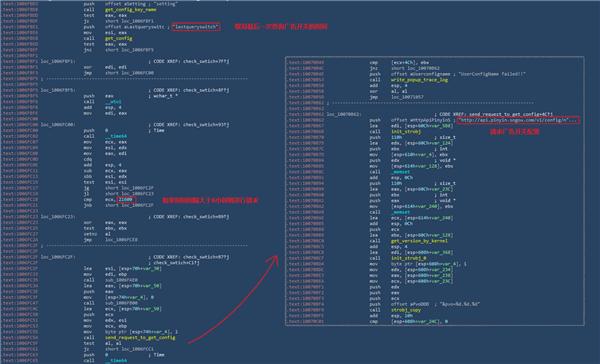Click the api.pinyin.sogou.com config URL string

518,120
